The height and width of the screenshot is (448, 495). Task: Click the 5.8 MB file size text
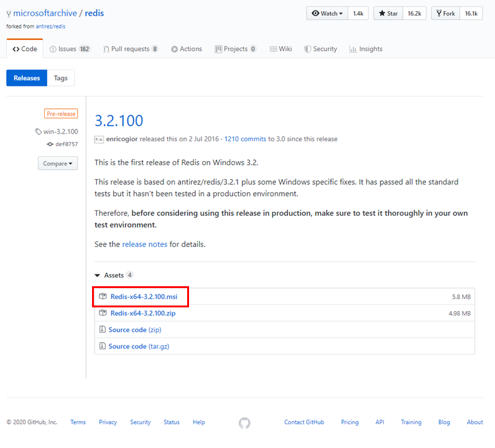click(461, 297)
